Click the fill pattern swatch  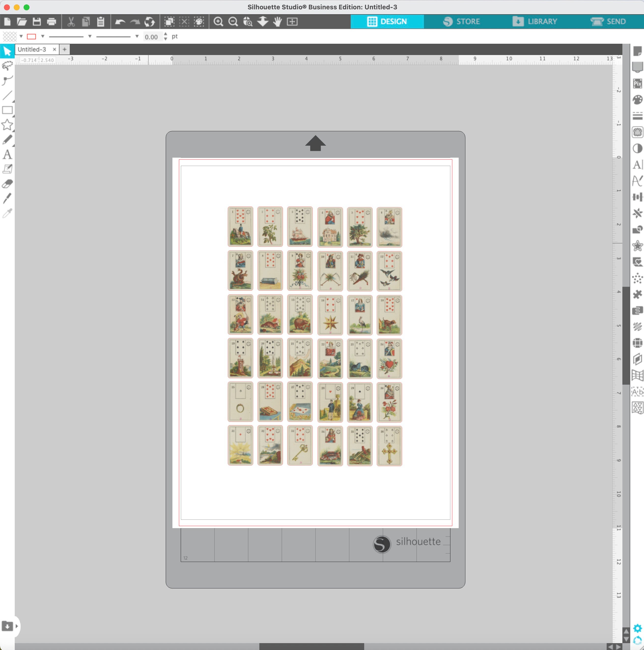(x=9, y=36)
